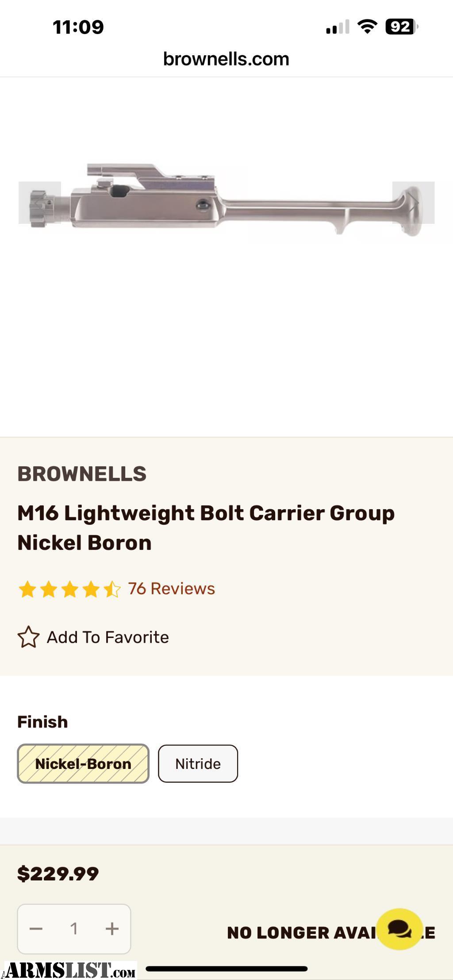This screenshot has height=980, width=453.
Task: Select the Nitride finish option
Action: coord(198,764)
